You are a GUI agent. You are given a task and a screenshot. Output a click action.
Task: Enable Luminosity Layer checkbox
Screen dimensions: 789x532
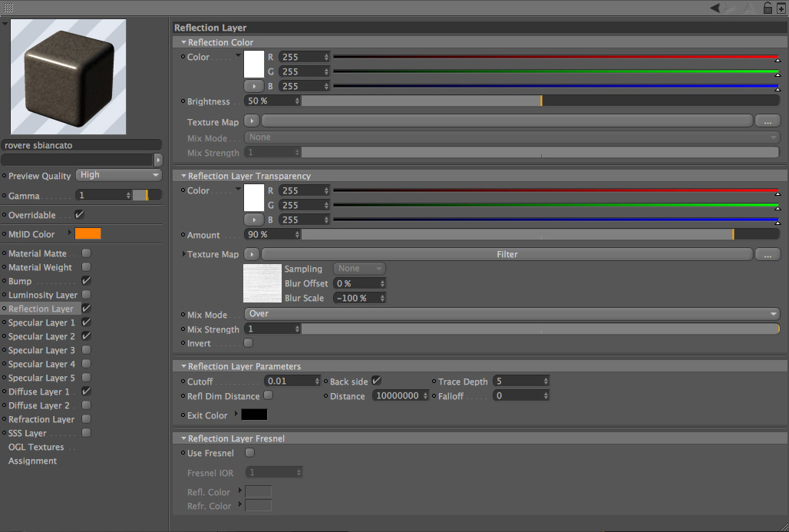87,295
